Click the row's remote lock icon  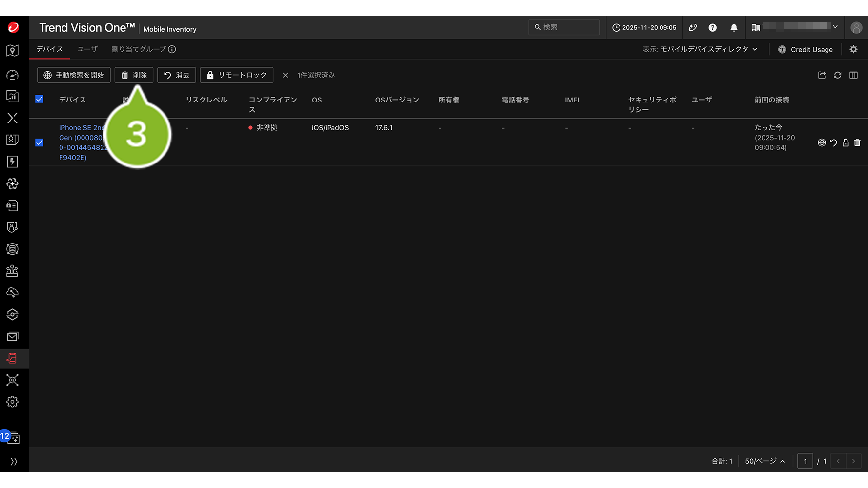click(x=845, y=142)
